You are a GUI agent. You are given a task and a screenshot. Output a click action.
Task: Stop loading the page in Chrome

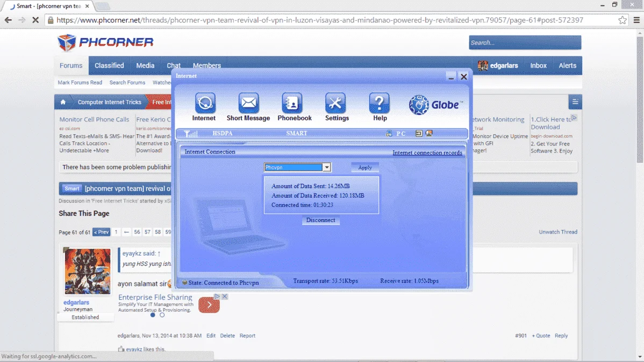click(35, 20)
